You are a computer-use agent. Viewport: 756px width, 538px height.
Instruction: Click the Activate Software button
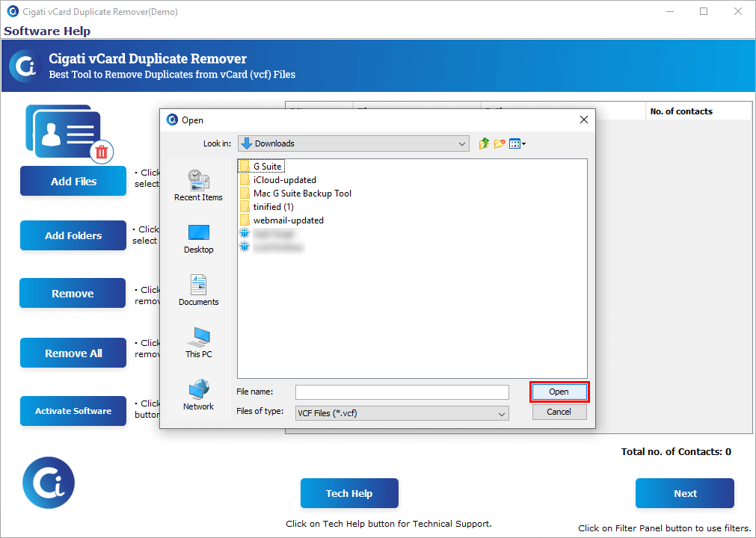73,411
